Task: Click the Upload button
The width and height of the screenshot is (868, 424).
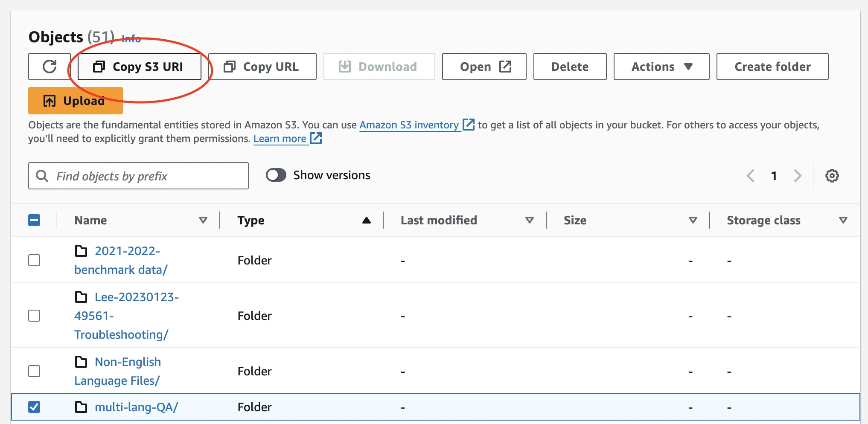Action: click(76, 101)
